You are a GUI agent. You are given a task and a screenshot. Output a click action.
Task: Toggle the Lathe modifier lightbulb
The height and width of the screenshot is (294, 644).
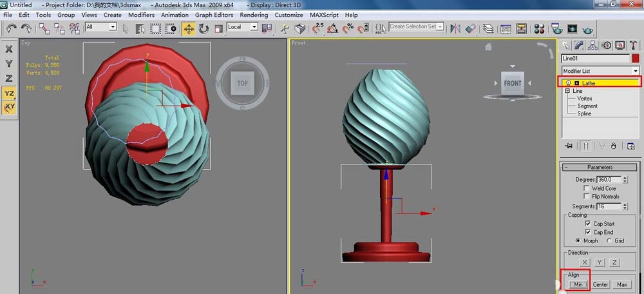(x=569, y=83)
